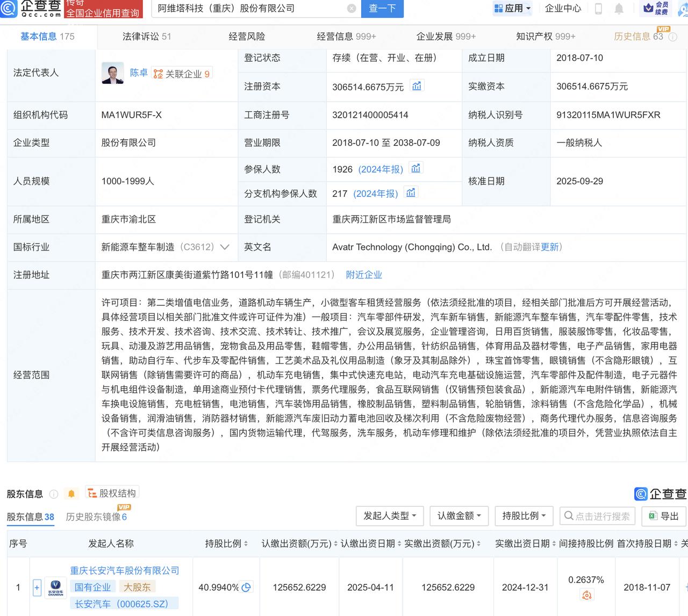
Task: Click the Changan Automobile logo thumbnail
Action: click(56, 587)
